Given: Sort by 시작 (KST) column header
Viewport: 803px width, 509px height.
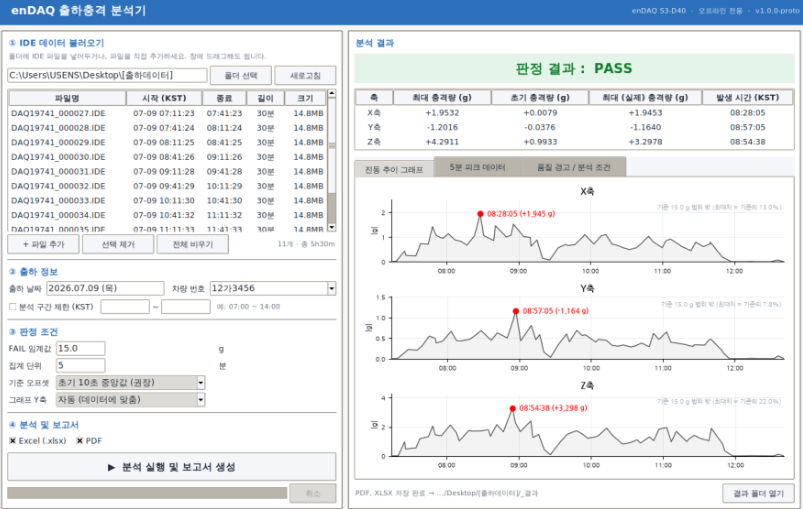Looking at the screenshot, I should [x=164, y=98].
